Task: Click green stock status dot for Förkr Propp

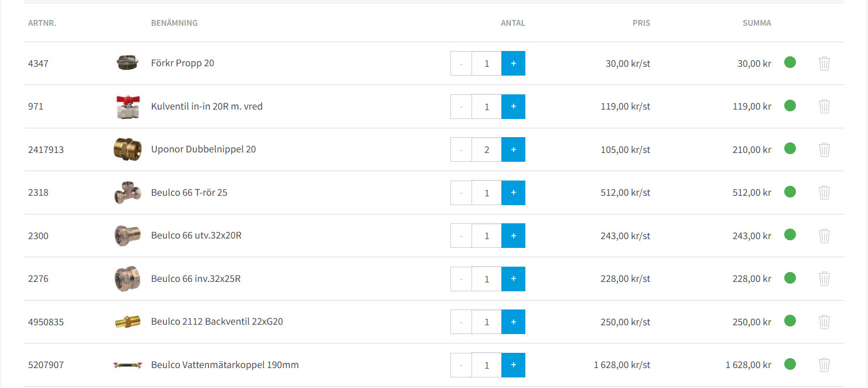Action: [790, 62]
